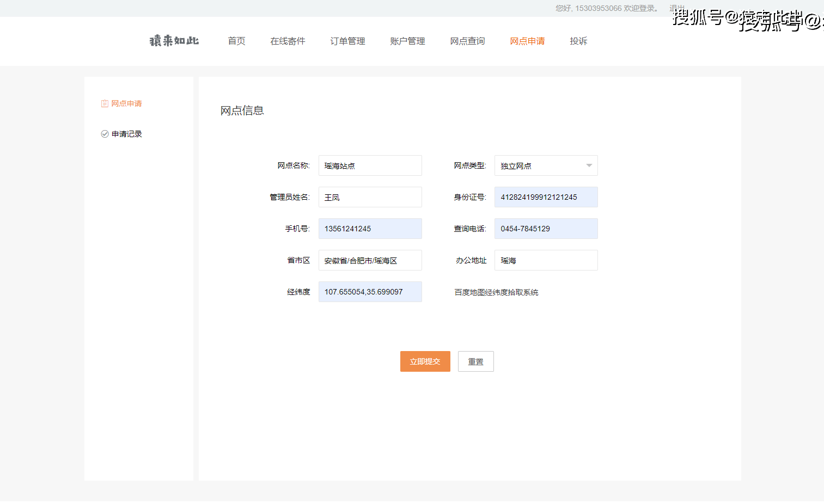Click 退出 to log out
Viewport: 824px width, 504px height.
pyautogui.click(x=676, y=8)
